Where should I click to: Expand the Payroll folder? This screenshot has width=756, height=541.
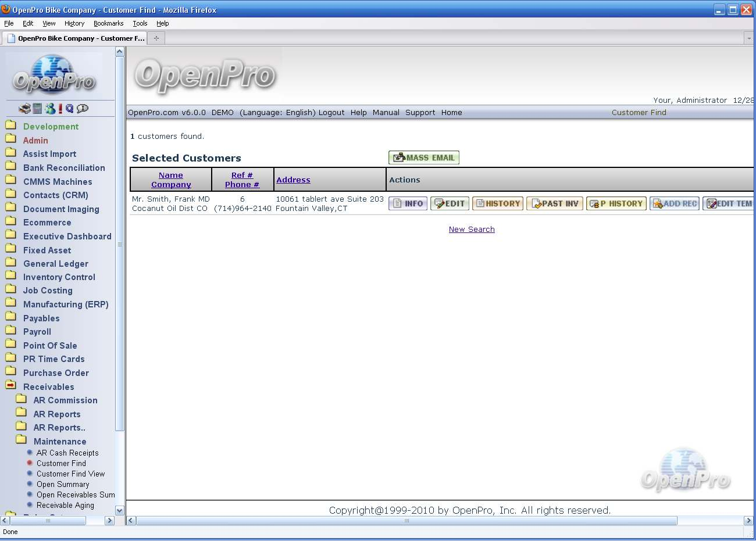tap(10, 331)
